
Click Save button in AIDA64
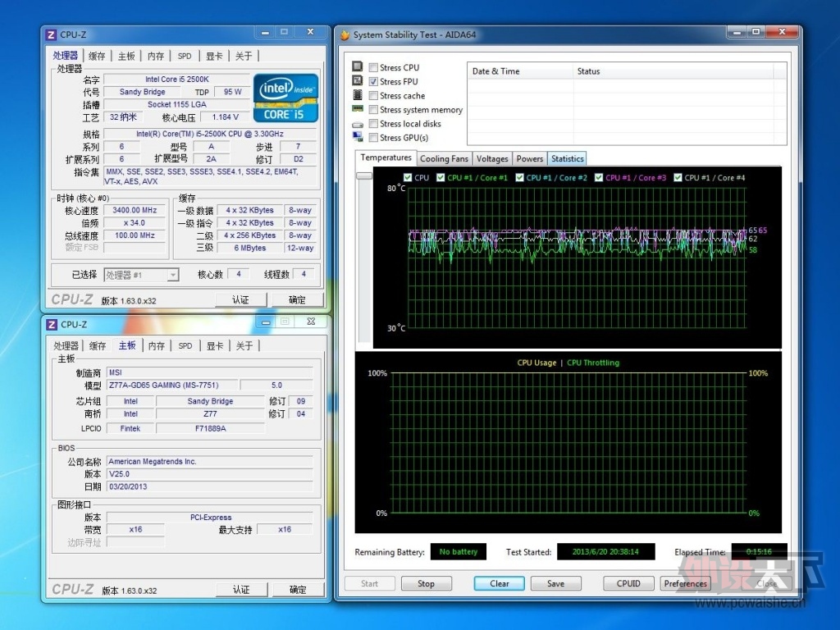click(x=555, y=583)
